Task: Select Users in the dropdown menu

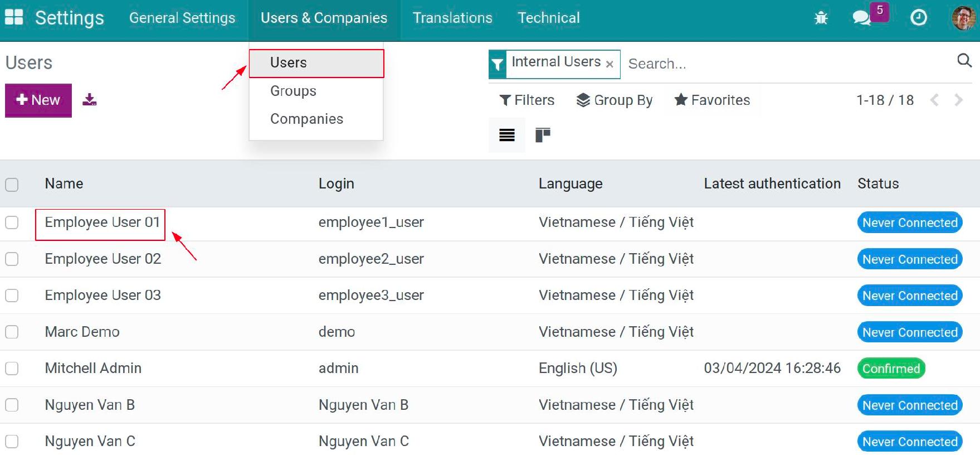Action: (x=316, y=63)
